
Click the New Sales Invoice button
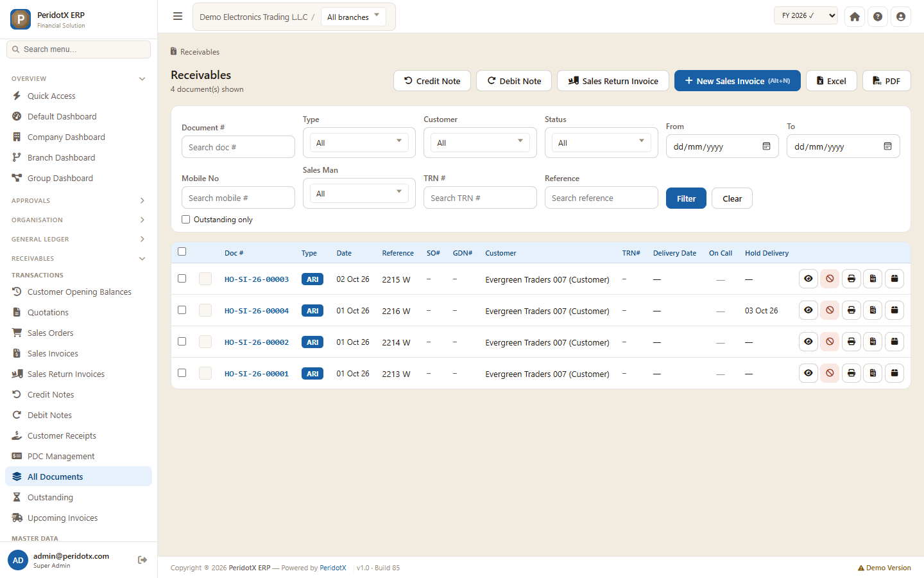coord(737,81)
